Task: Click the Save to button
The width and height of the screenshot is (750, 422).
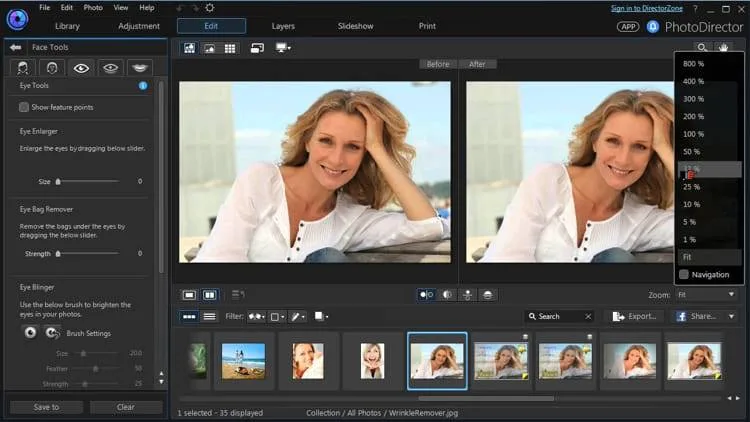Action: pos(46,407)
